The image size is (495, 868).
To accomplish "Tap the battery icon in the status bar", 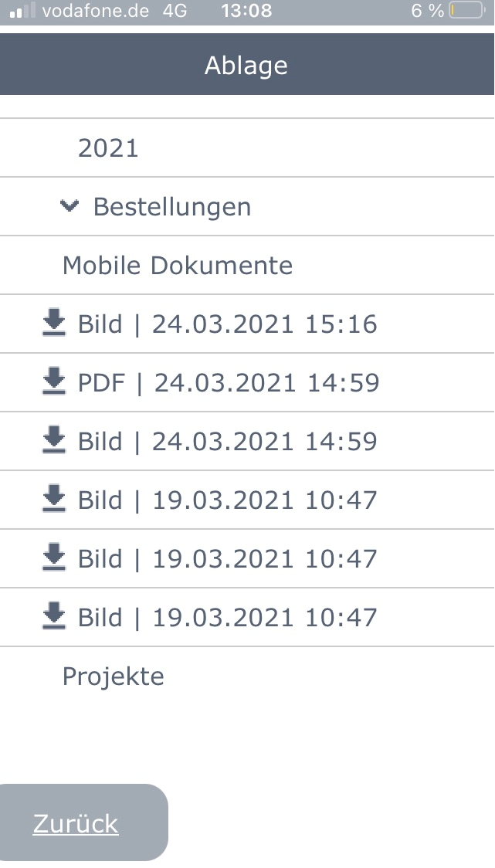I will point(466,11).
